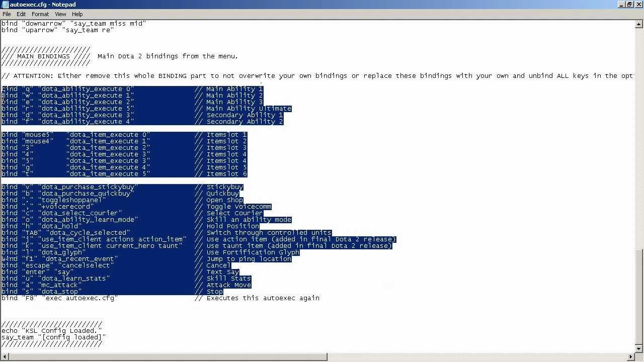Click "Main Dota 2 bindings from the menu." text
The image size is (644, 362).
tap(168, 56)
